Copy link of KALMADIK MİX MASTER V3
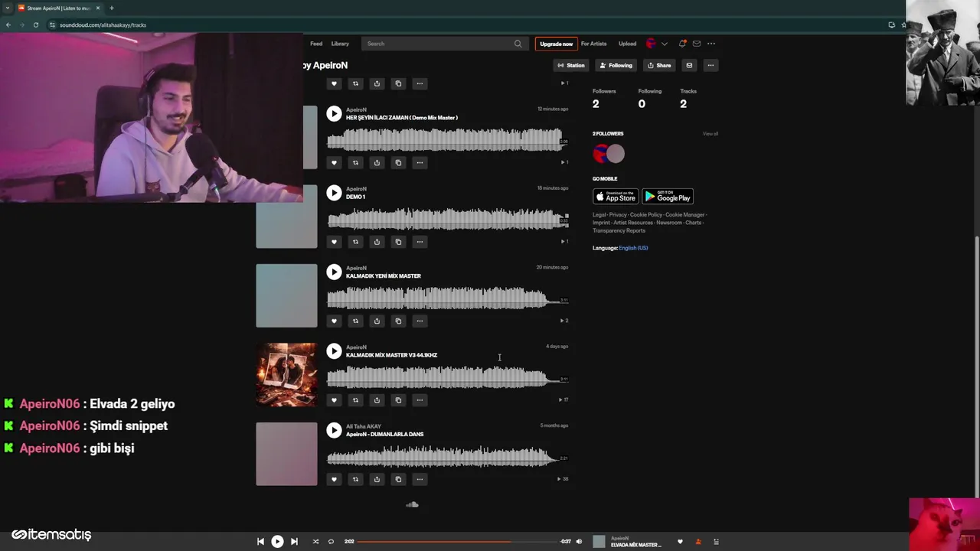The image size is (980, 551). (x=398, y=399)
